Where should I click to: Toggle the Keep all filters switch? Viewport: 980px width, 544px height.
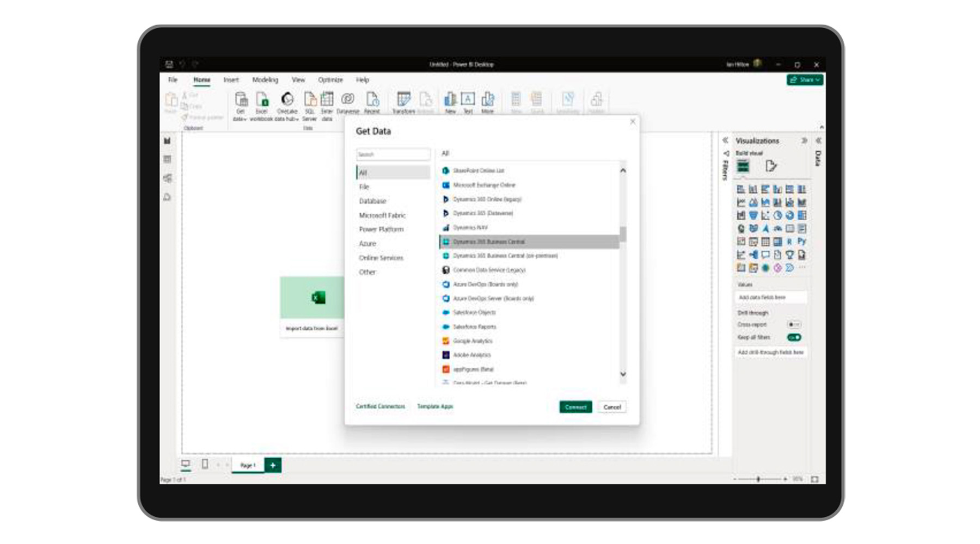click(x=794, y=337)
